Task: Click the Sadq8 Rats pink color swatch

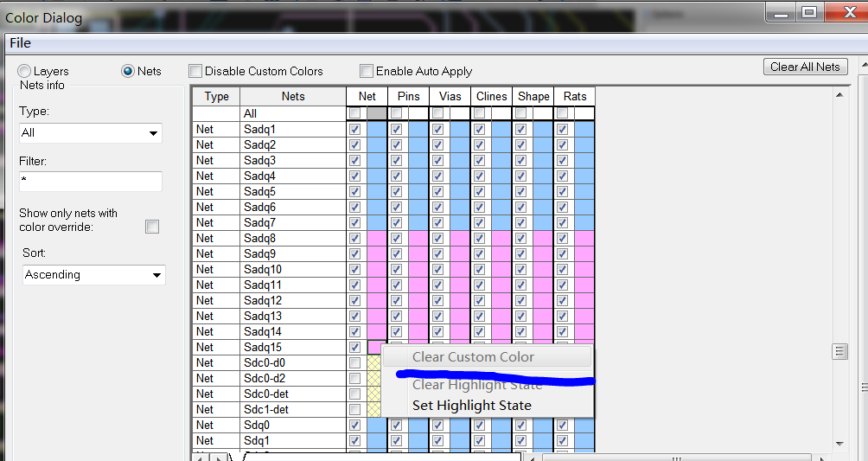Action: pyautogui.click(x=584, y=239)
